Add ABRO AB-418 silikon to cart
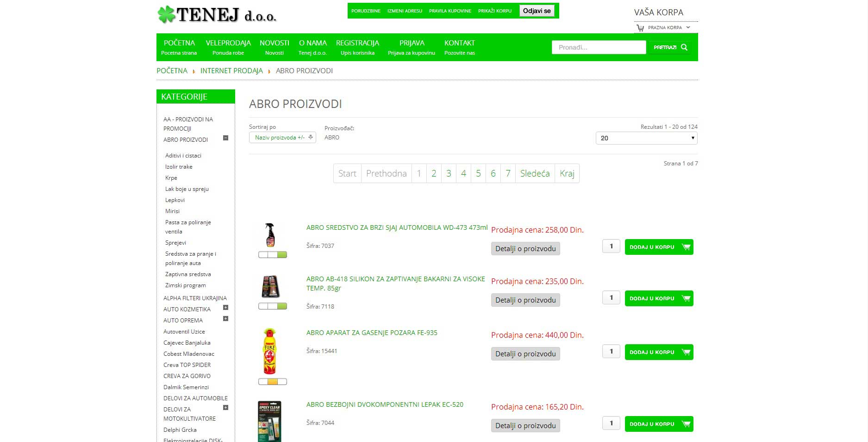Viewport: 868px width, 442px height. 659,298
